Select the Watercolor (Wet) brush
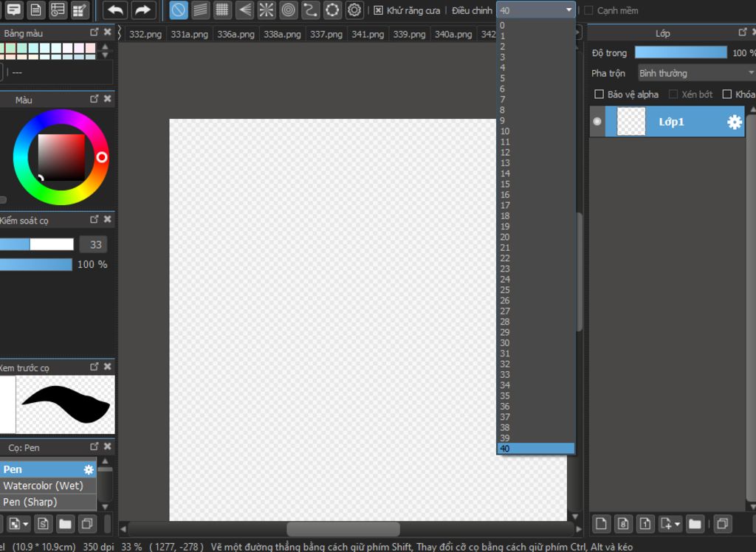Viewport: 756px width, 552px height. tap(48, 486)
